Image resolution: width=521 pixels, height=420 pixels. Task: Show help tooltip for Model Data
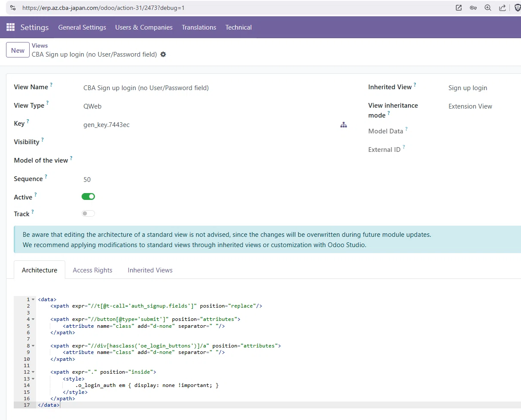(406, 129)
